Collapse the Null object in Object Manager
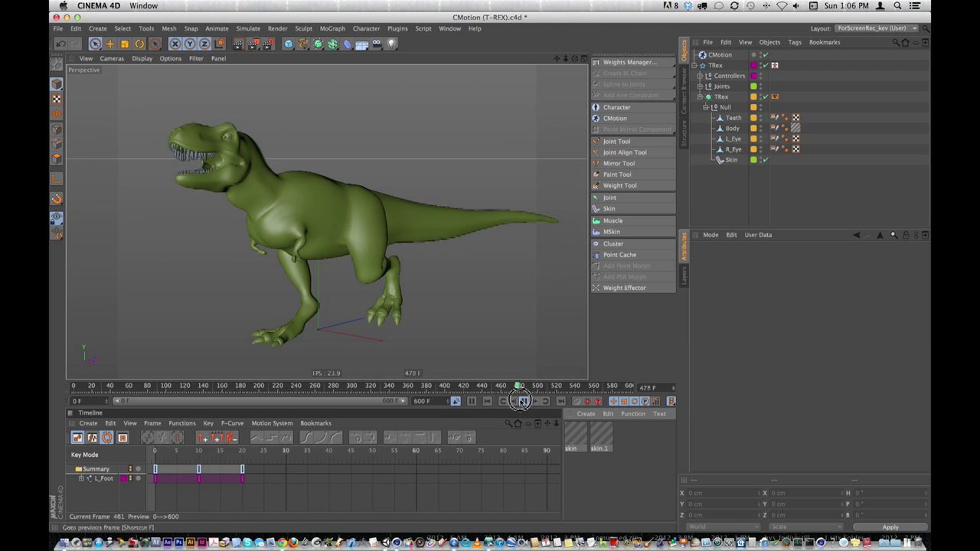 point(706,107)
